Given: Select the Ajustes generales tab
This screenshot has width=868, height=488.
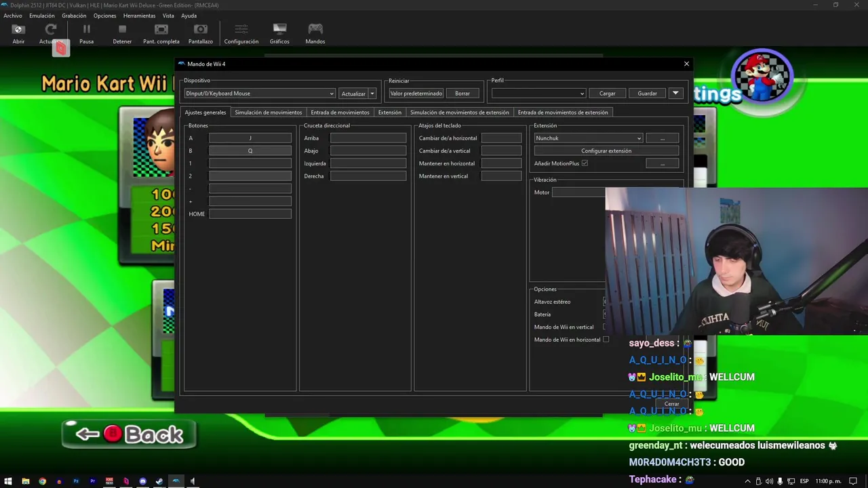Looking at the screenshot, I should (x=205, y=113).
